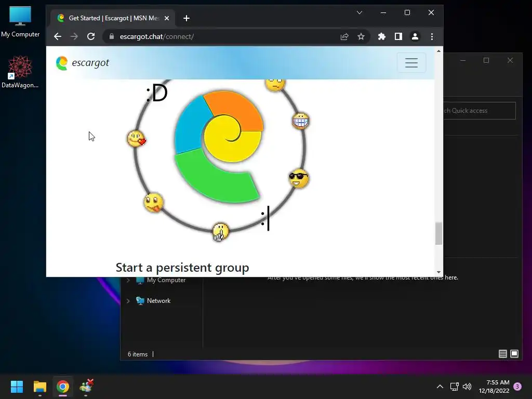Screen dimensions: 532x399
Task: Share this page icon in address bar
Action: (344, 37)
